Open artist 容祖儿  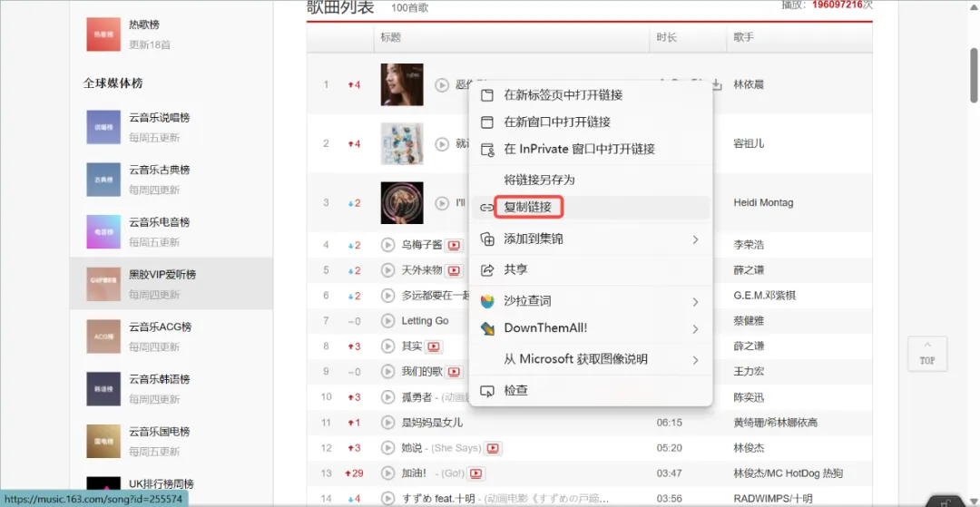coord(749,143)
